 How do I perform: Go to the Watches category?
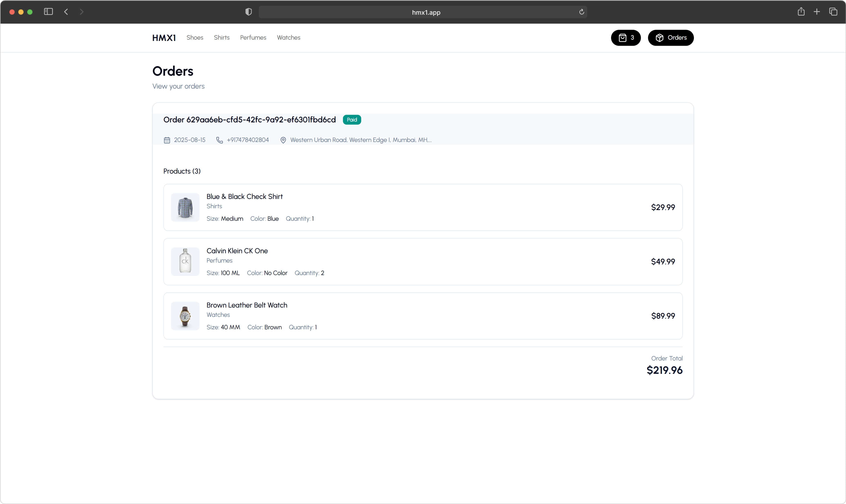pyautogui.click(x=288, y=38)
